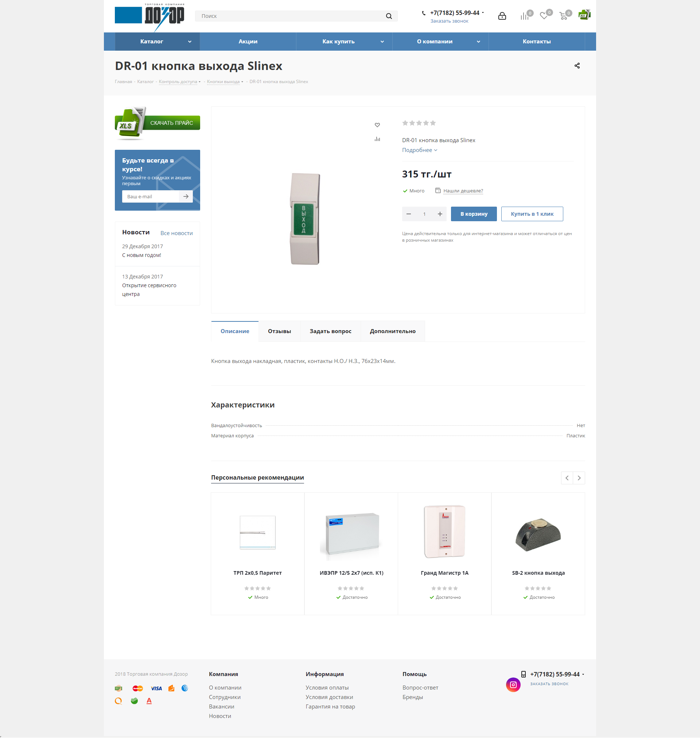This screenshot has height=738, width=700.
Task: Switch to the Дополнительно tab
Action: click(x=393, y=332)
